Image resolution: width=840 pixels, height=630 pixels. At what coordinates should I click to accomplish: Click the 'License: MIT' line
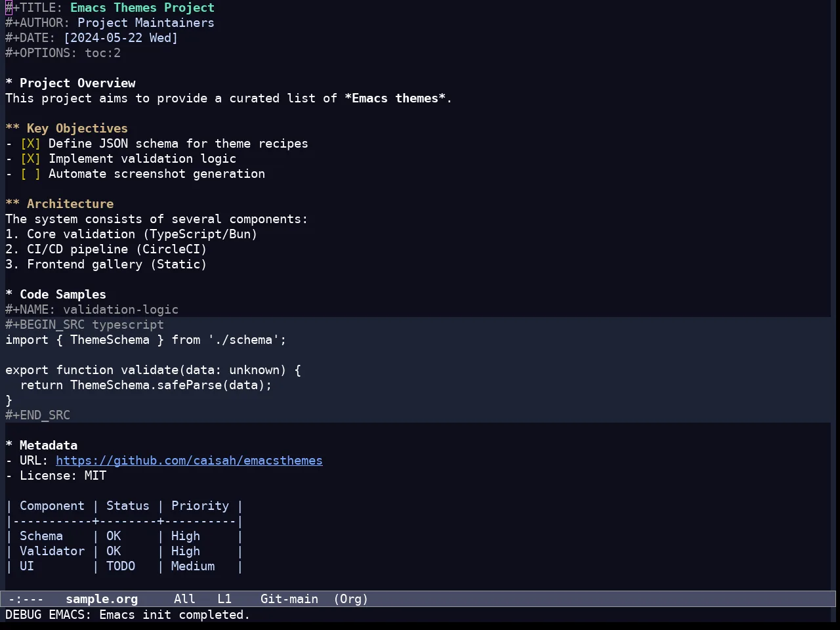(x=56, y=476)
